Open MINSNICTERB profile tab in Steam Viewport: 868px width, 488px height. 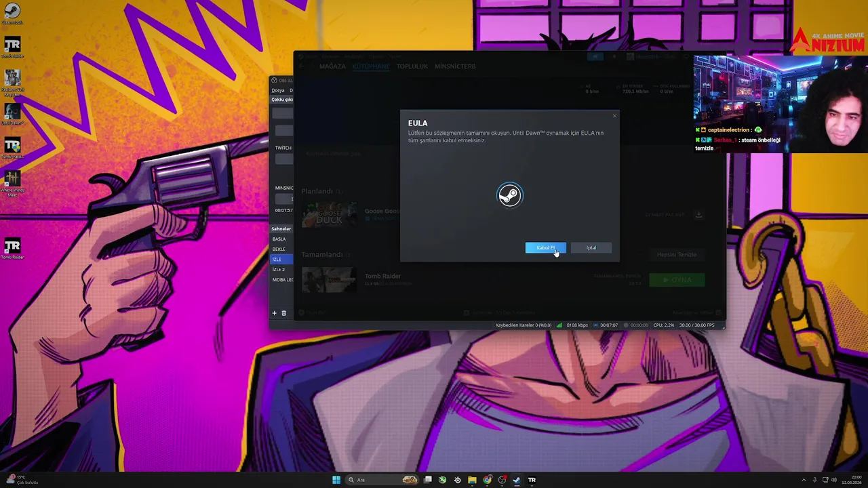[x=455, y=66]
